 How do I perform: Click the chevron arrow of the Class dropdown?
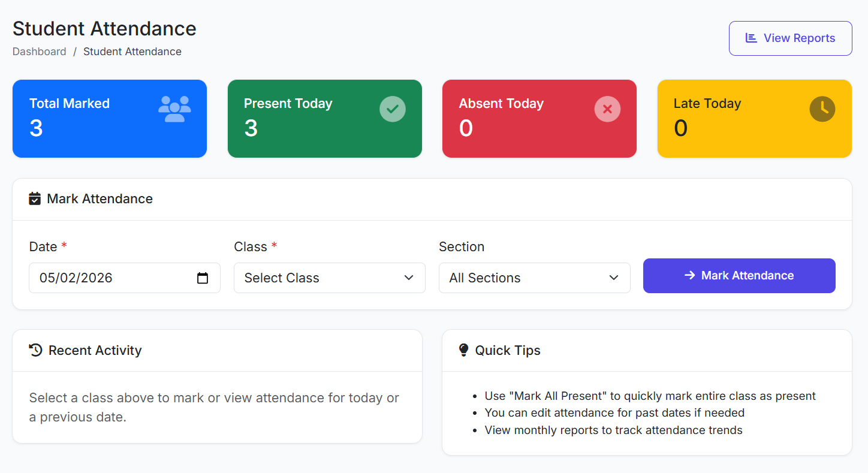(x=409, y=278)
